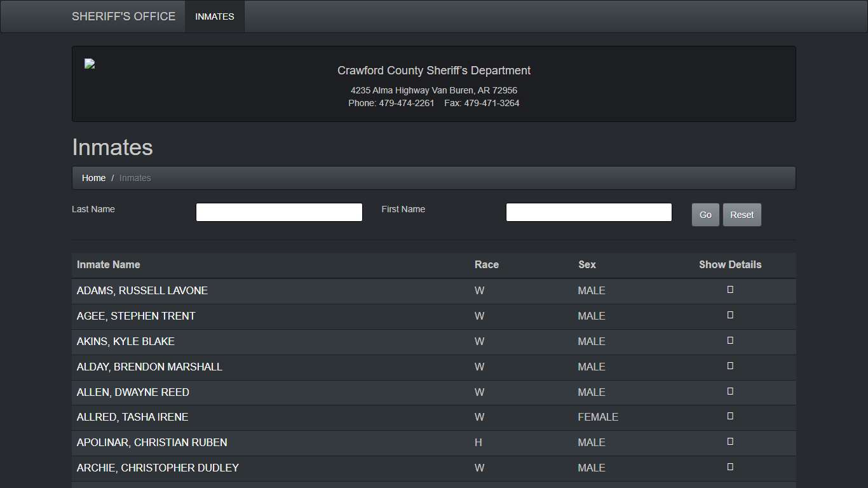The height and width of the screenshot is (488, 868).
Task: Follow the Home breadcrumb link
Action: click(93, 178)
